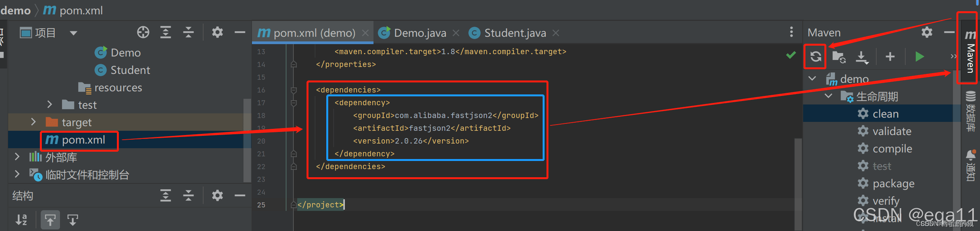Click the Maven add project plus icon

[x=890, y=57]
